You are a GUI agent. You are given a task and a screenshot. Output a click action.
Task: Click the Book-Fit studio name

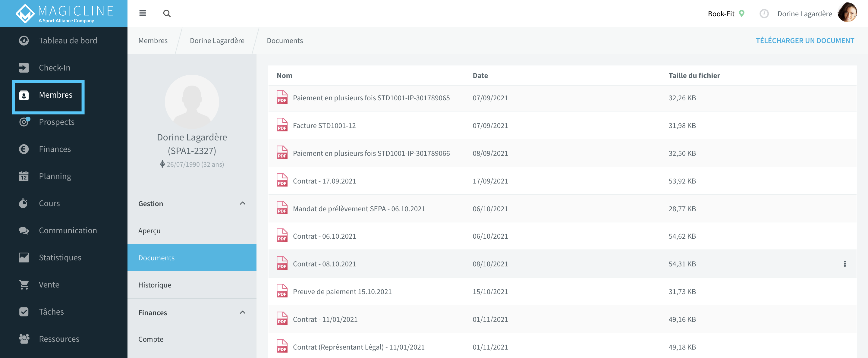click(x=721, y=14)
